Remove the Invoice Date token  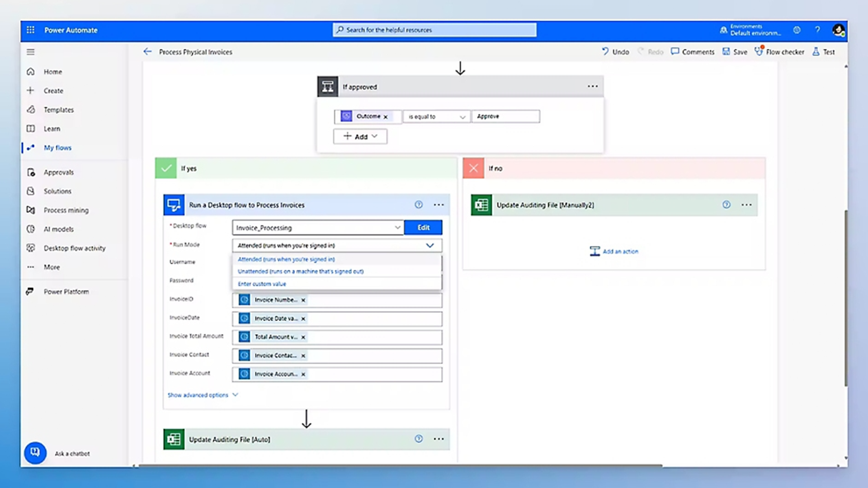303,319
